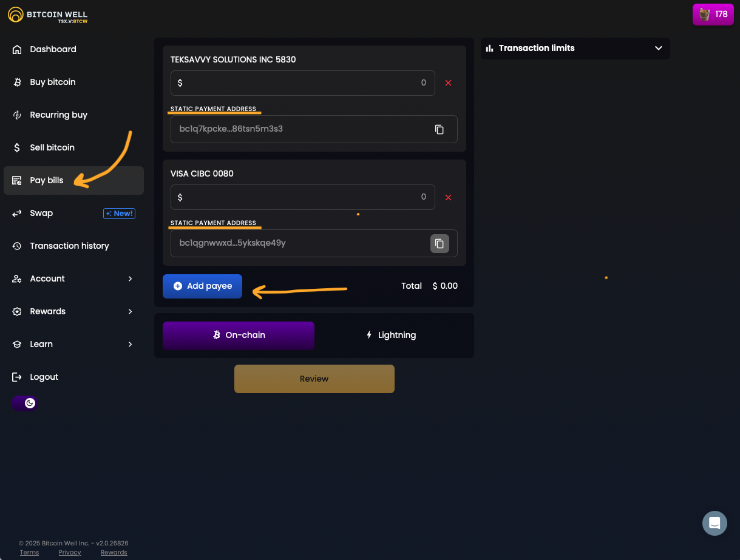This screenshot has height=560, width=740.
Task: Select On-chain payment method
Action: (x=239, y=335)
